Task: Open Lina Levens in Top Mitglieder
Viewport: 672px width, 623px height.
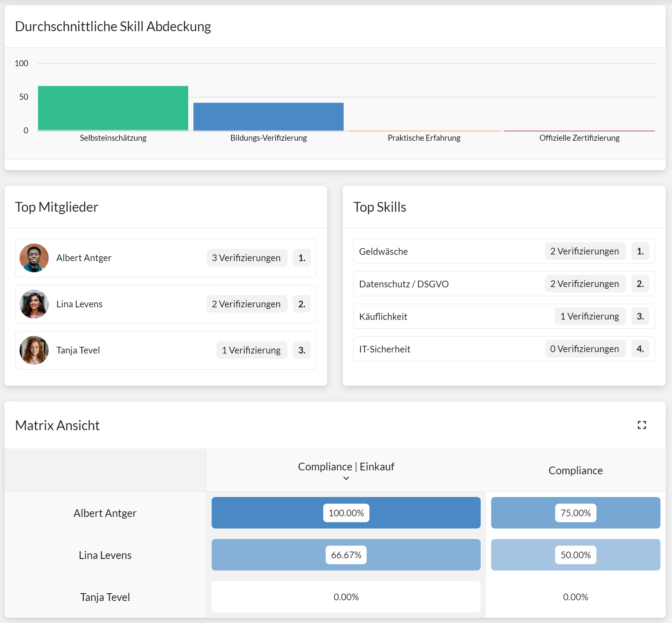Action: pyautogui.click(x=166, y=304)
